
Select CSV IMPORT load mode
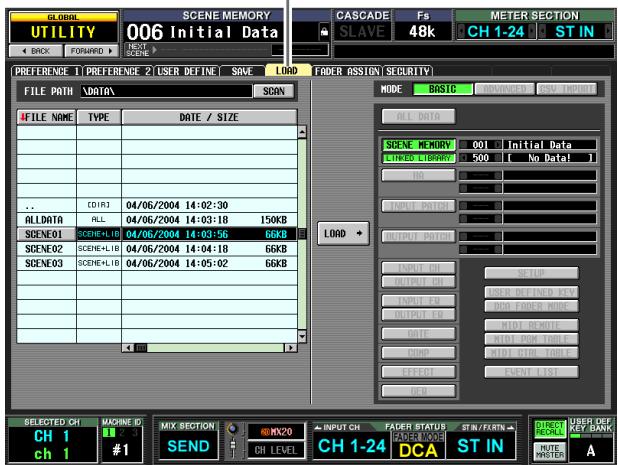click(x=566, y=89)
